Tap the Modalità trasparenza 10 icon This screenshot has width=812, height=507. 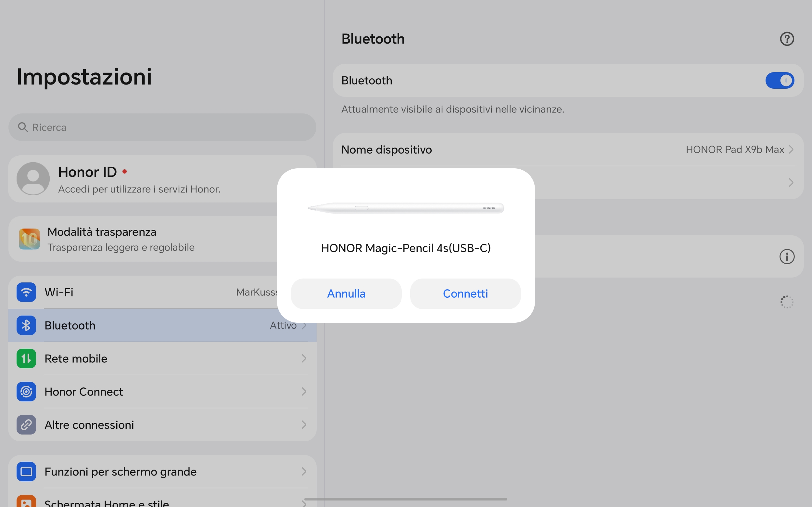(x=30, y=239)
